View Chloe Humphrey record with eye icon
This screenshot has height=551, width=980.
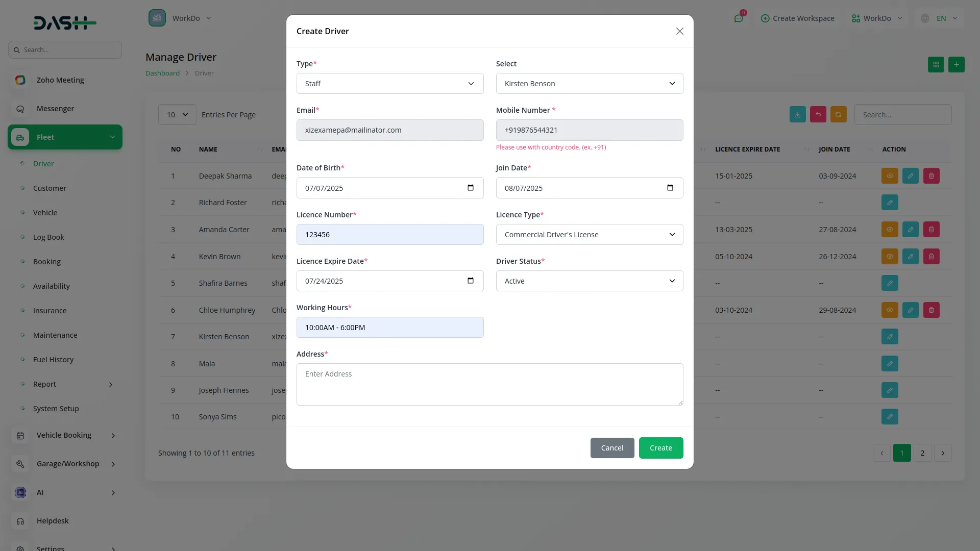[x=889, y=310]
